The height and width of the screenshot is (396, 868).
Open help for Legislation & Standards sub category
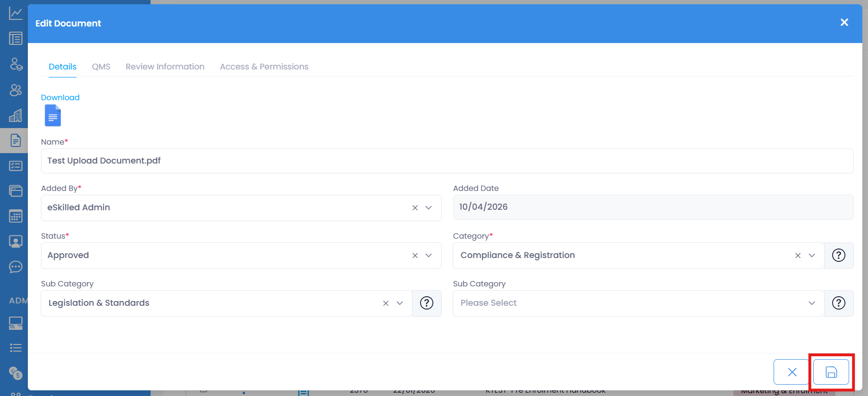tap(427, 303)
